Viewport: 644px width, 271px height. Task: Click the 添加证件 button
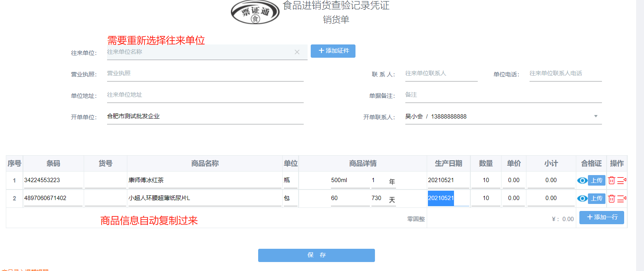click(x=333, y=51)
